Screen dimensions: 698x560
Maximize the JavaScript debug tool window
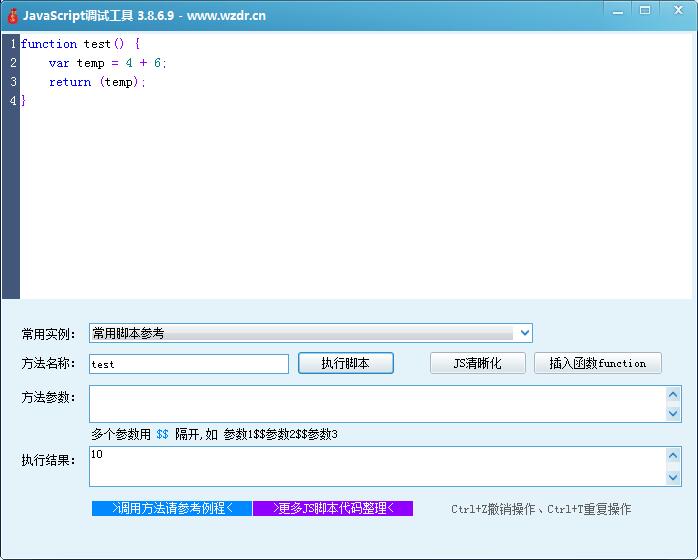[645, 10]
